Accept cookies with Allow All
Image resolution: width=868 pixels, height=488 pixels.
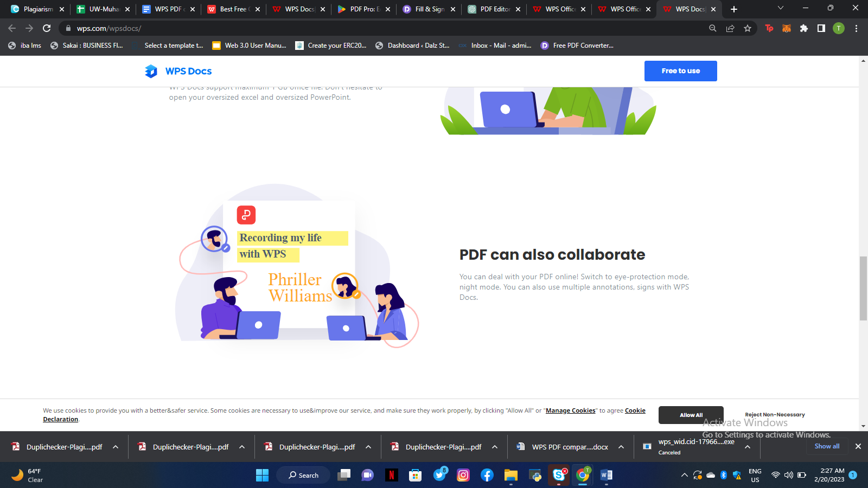click(x=691, y=415)
